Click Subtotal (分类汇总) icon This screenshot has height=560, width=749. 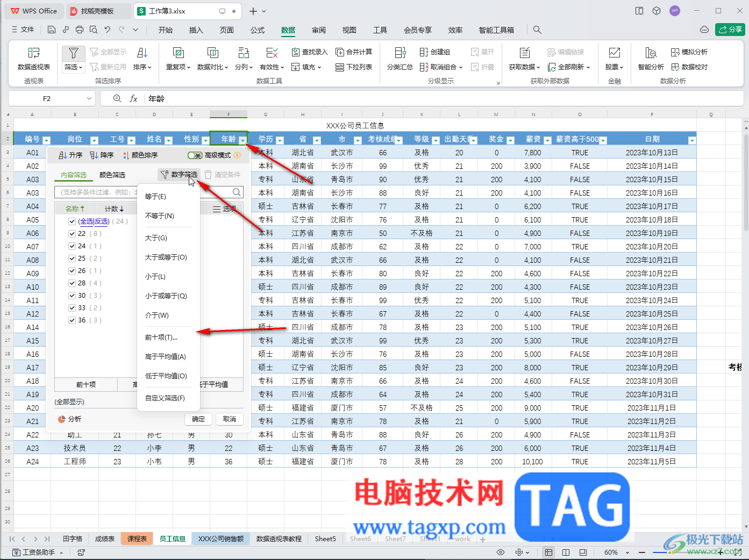pos(400,53)
